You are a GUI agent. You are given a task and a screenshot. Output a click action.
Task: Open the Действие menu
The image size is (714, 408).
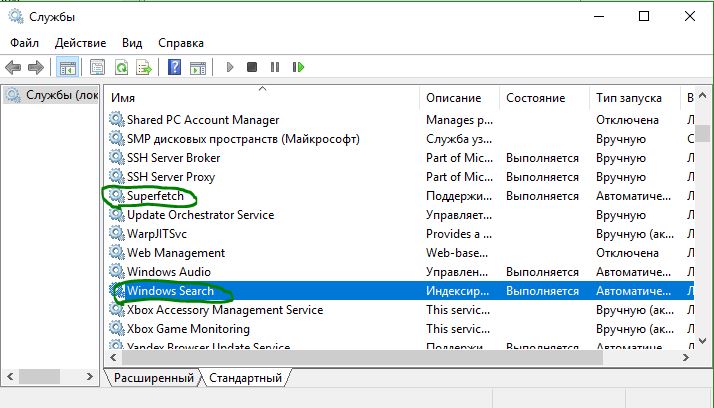pyautogui.click(x=81, y=43)
